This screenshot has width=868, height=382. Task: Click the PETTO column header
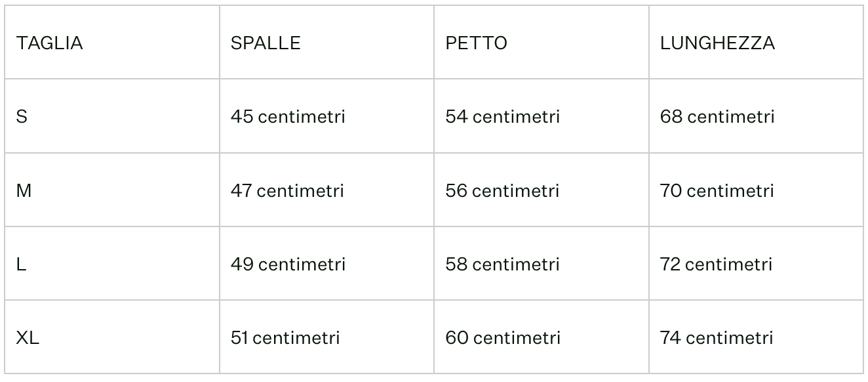tap(477, 43)
